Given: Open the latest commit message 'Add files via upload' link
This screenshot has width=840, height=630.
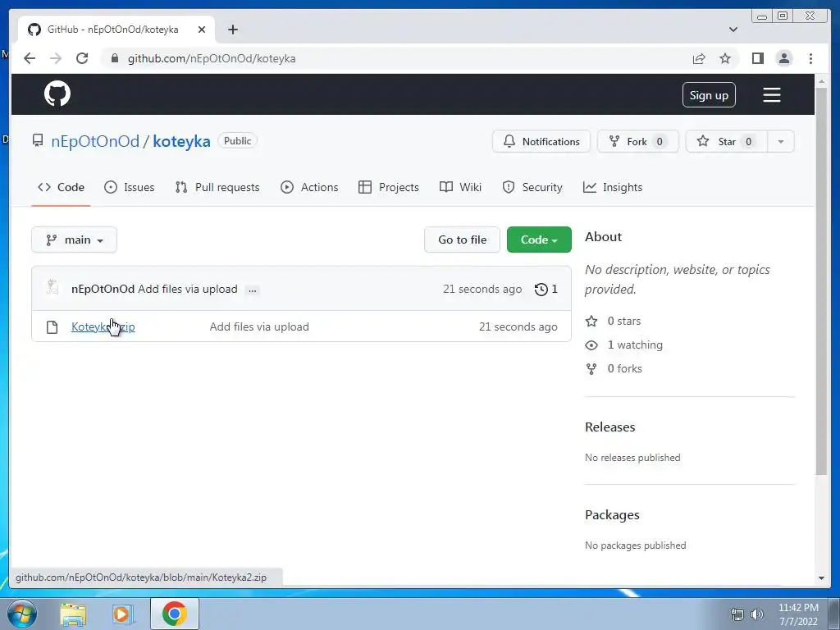Looking at the screenshot, I should point(188,290).
